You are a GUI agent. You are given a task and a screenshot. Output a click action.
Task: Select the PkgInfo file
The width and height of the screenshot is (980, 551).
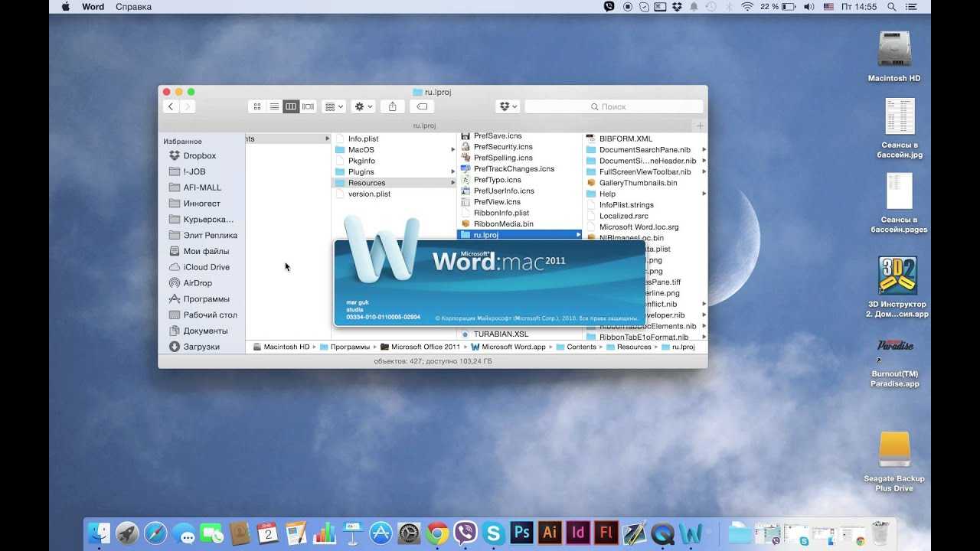[361, 161]
